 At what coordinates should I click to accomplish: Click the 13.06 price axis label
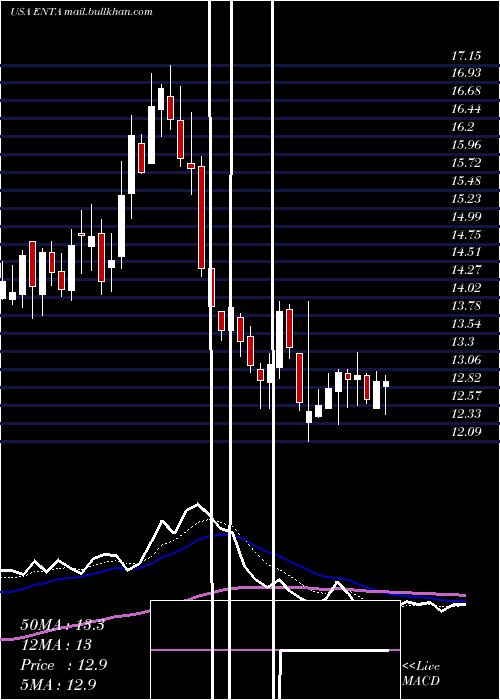point(466,360)
